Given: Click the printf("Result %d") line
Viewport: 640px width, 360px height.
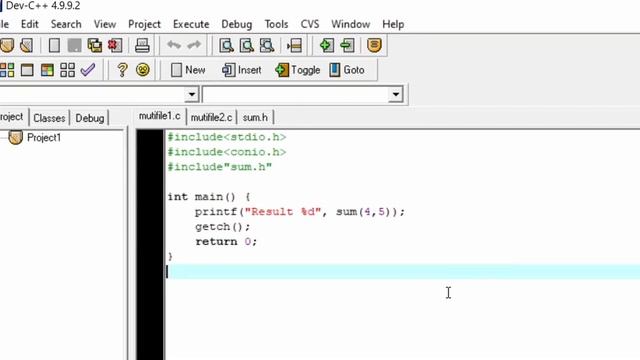Looking at the screenshot, I should click(300, 212).
